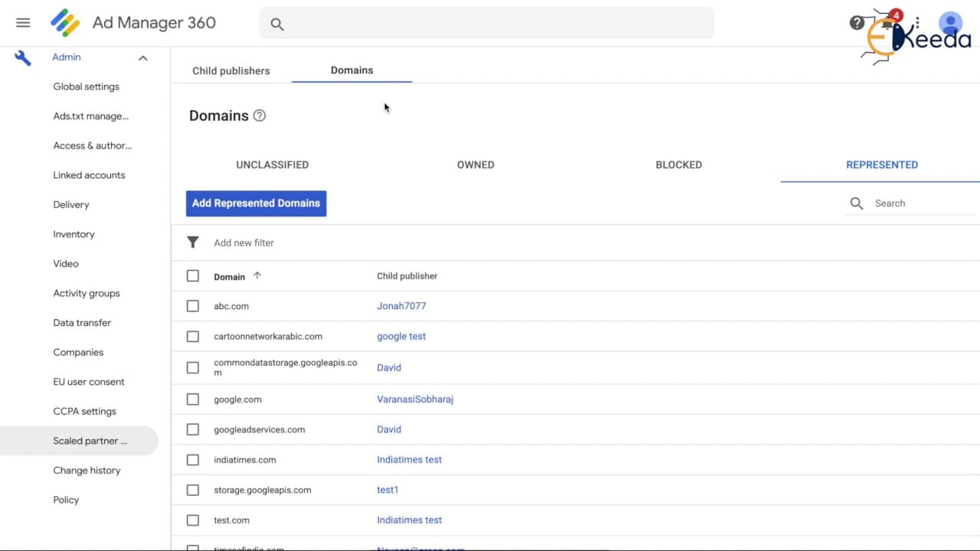Open the user account avatar
The width and height of the screenshot is (980, 551).
(x=950, y=23)
